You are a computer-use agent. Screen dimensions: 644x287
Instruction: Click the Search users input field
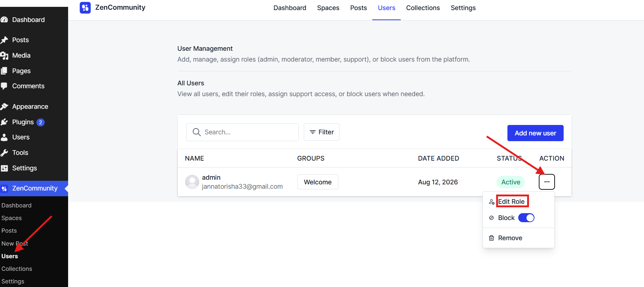click(243, 132)
